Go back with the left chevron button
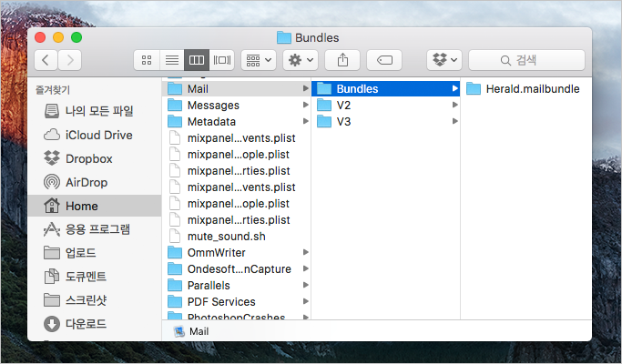This screenshot has width=622, height=364. click(x=46, y=60)
